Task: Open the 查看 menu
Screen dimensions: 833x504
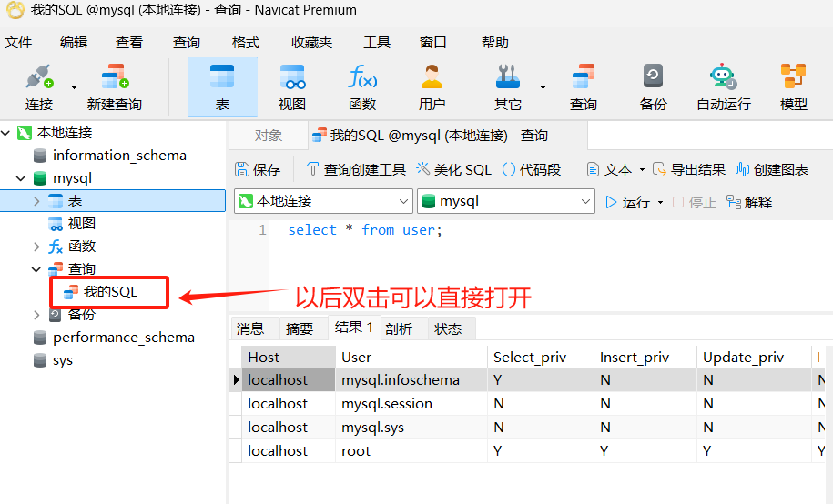Action: coord(129,43)
